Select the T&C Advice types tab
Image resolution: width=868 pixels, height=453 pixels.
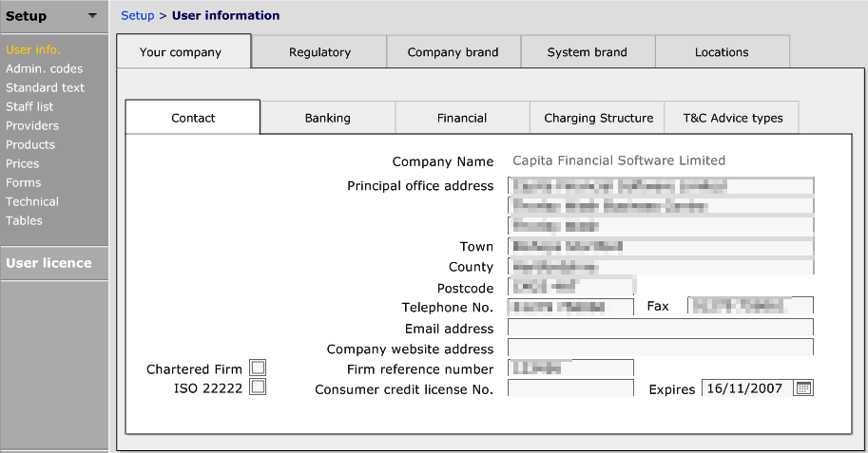[732, 118]
